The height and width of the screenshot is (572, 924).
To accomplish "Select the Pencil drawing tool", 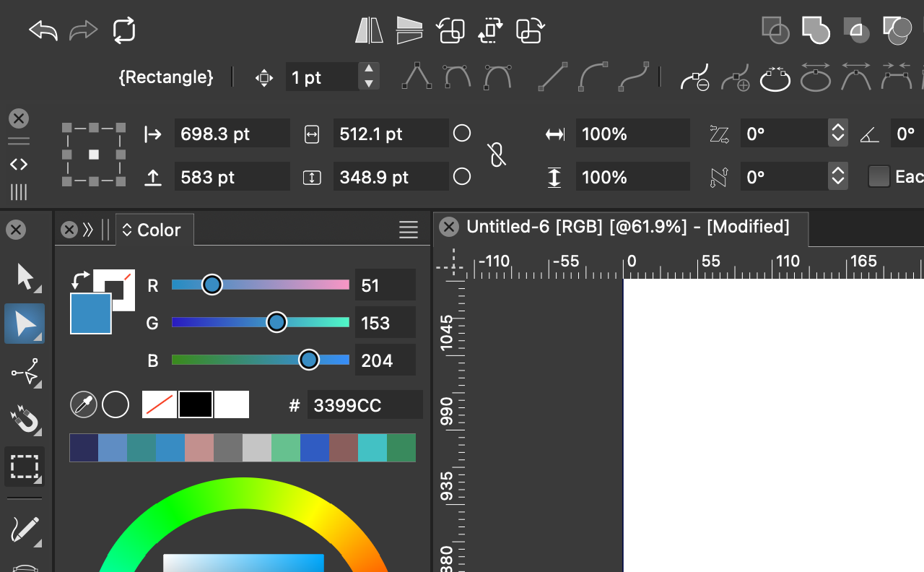I will pyautogui.click(x=25, y=529).
